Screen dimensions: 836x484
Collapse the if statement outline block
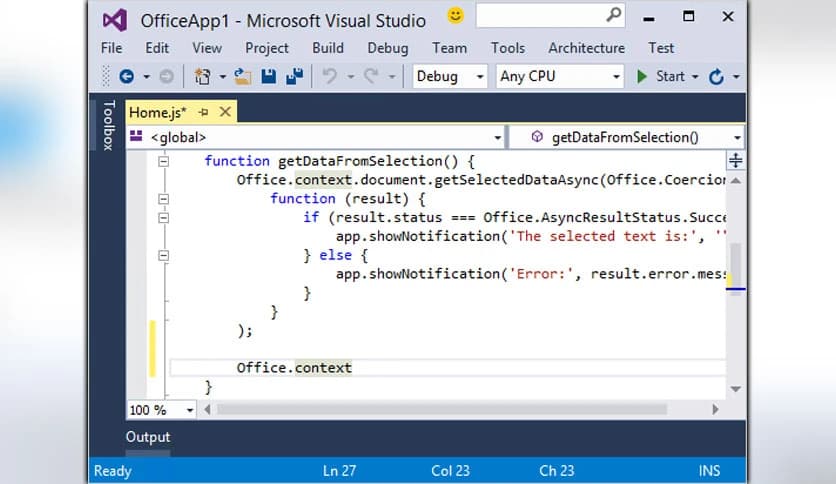tap(164, 217)
